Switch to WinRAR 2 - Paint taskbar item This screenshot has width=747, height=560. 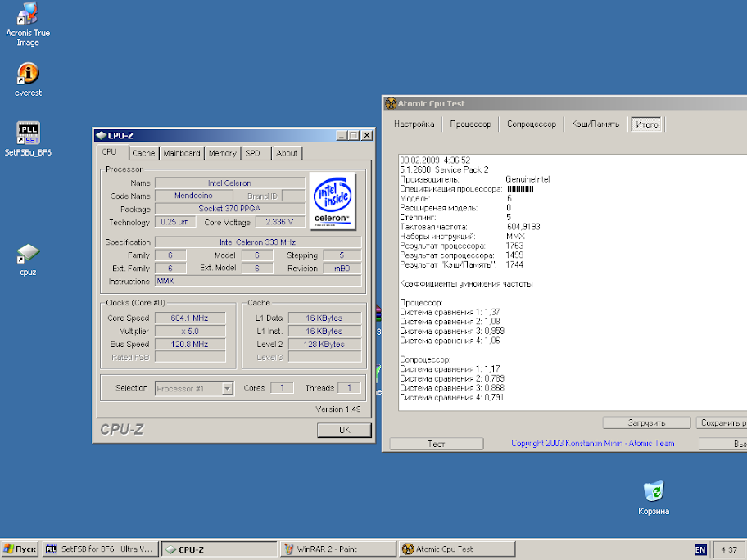[338, 549]
